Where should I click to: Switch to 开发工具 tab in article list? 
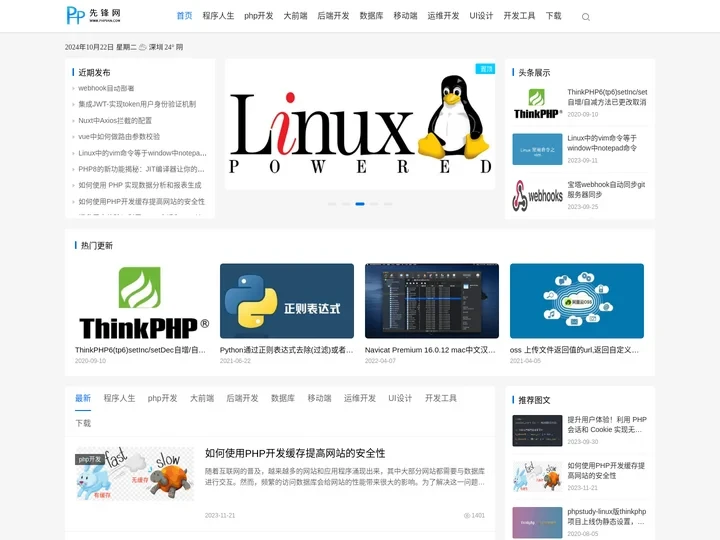(x=441, y=398)
